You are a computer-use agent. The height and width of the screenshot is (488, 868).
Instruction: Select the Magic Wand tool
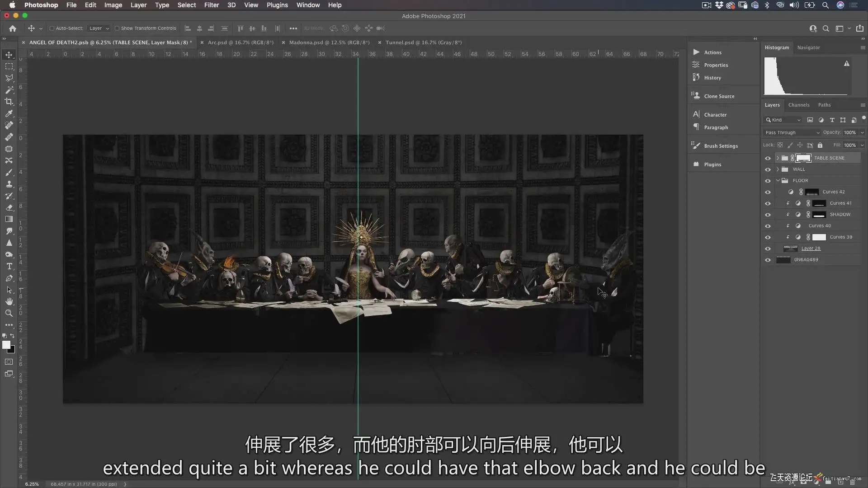click(9, 90)
